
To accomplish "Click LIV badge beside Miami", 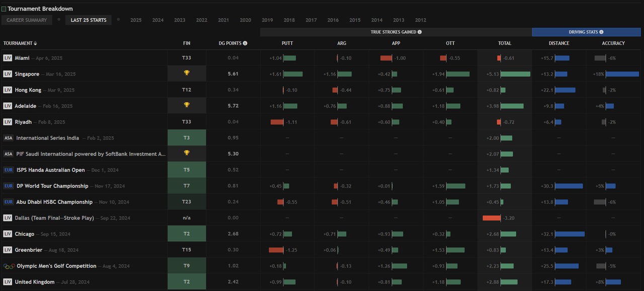I will click(x=8, y=58).
